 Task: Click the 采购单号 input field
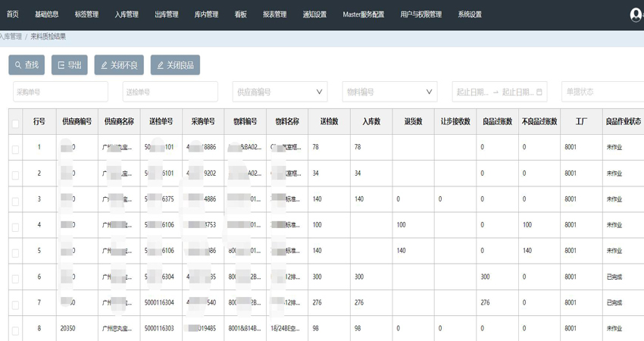click(61, 92)
